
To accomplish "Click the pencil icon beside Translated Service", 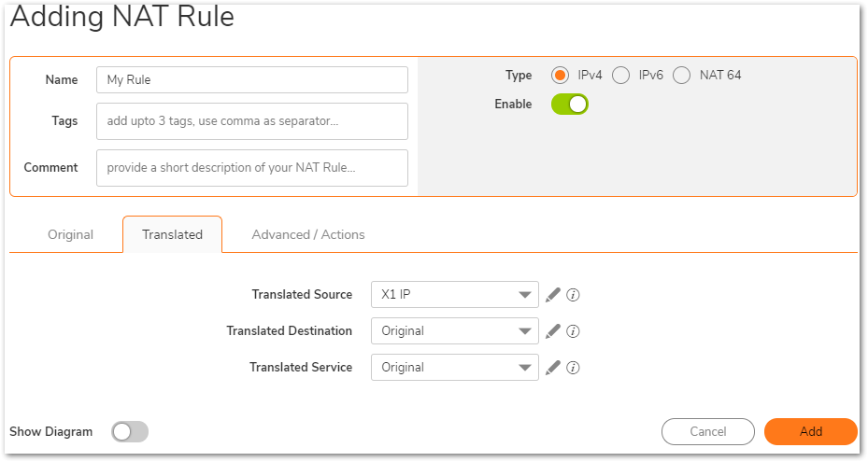I will tap(553, 368).
